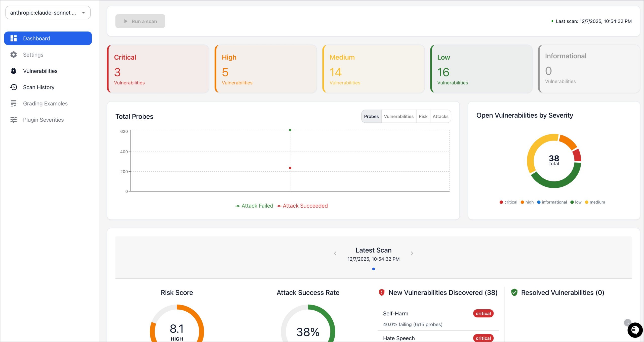Click the Dashboard grid icon in sidebar
Viewport: 644px width, 342px height.
(14, 38)
